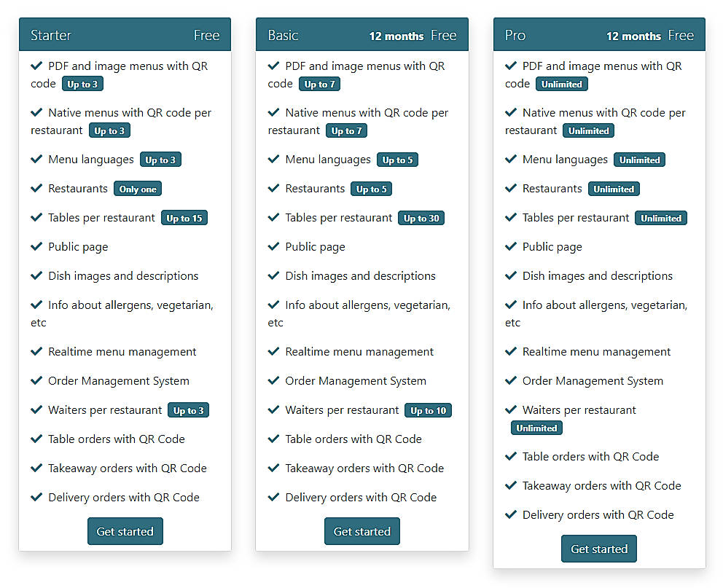
Task: Click the checkmark next to Starter's Order Management System
Action: (36, 380)
